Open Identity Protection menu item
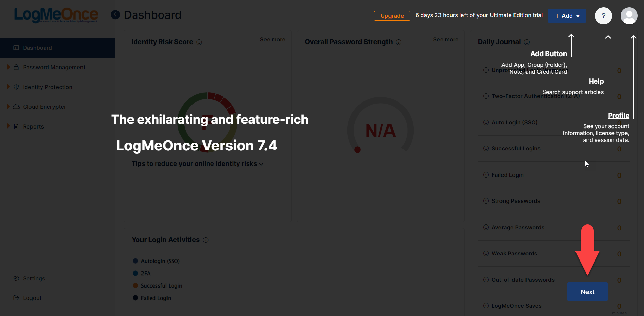 click(48, 87)
